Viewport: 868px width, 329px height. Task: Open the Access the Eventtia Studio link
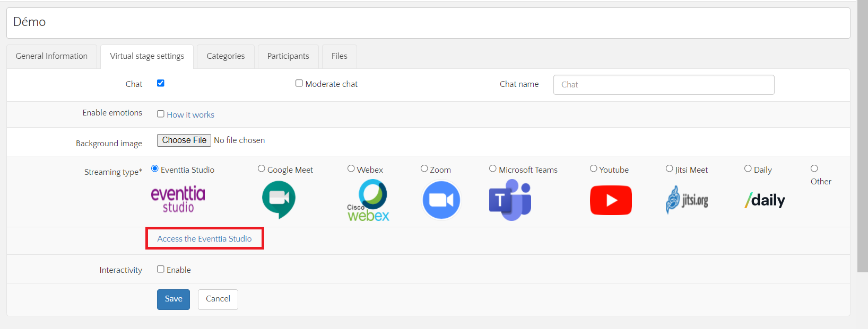point(204,239)
